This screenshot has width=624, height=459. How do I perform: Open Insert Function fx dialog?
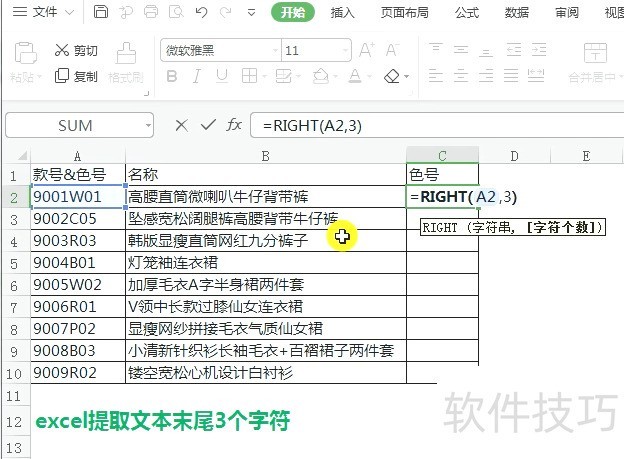(x=234, y=125)
